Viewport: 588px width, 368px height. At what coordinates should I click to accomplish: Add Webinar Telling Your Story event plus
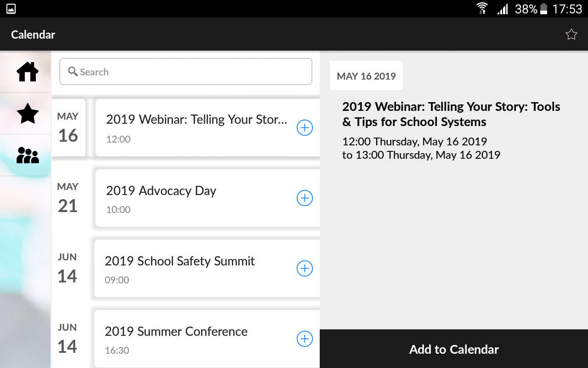[x=305, y=128]
